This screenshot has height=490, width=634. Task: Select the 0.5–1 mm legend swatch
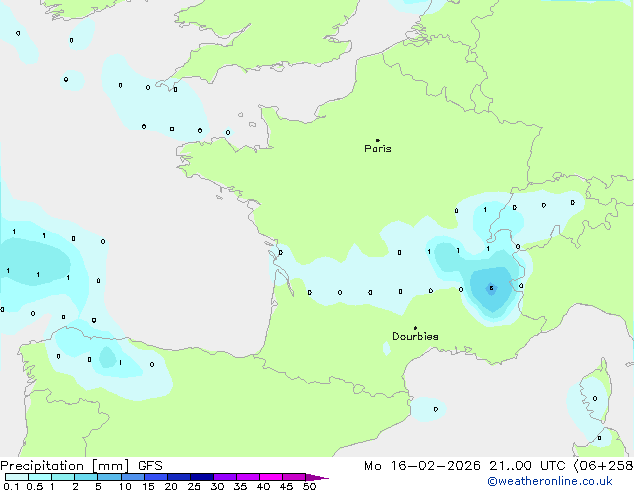[x=40, y=477]
